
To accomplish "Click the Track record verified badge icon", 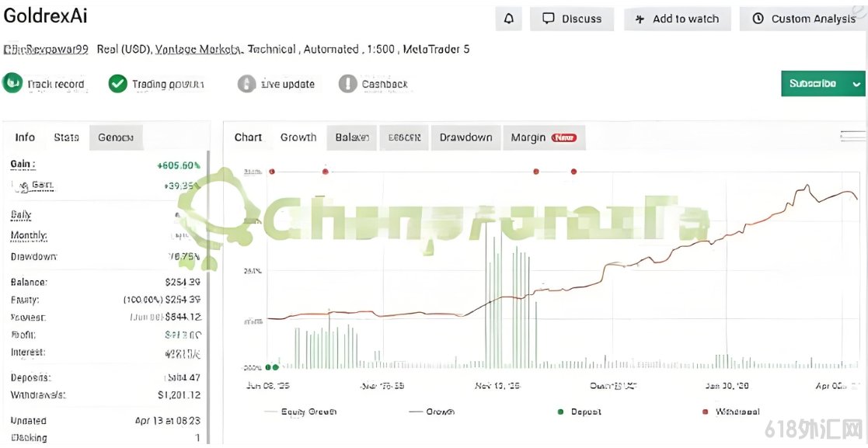I will pyautogui.click(x=12, y=84).
